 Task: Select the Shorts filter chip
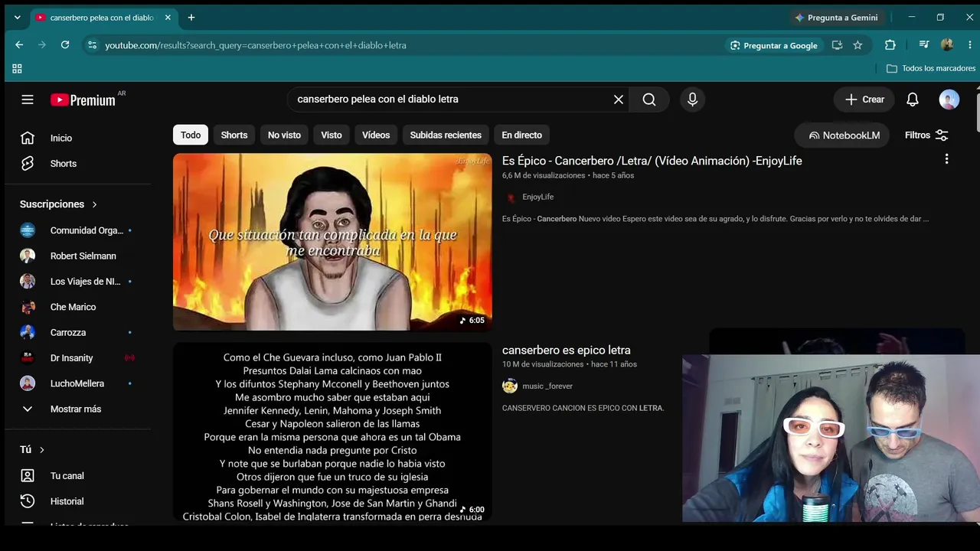(234, 135)
